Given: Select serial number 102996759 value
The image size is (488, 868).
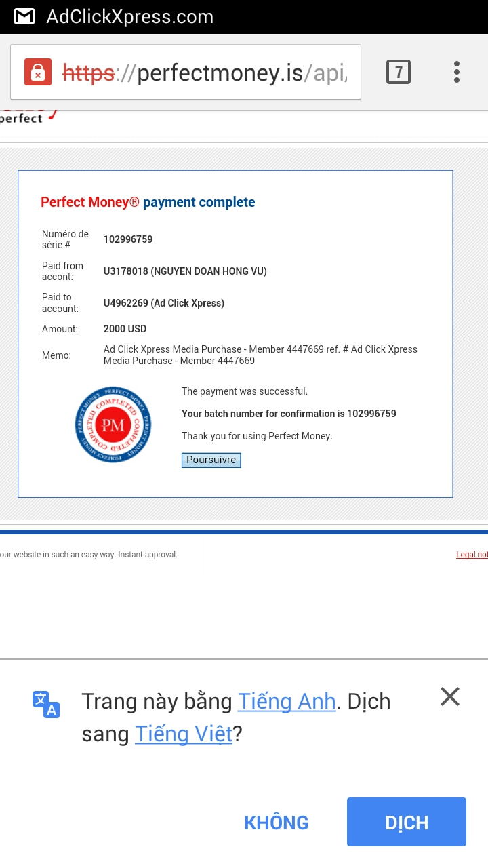Looking at the screenshot, I should (128, 239).
